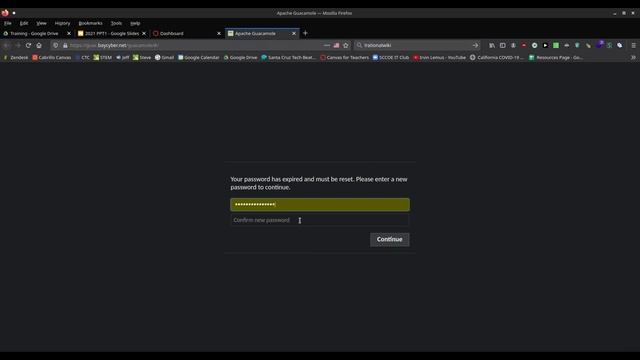The width and height of the screenshot is (640, 360).
Task: Click the solid green square extension icon
Action: tap(556, 45)
